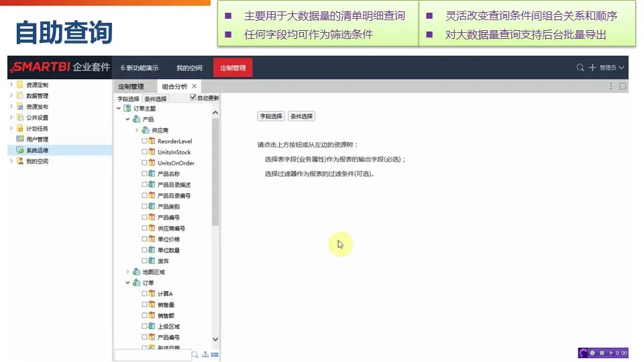Open the 管理员 user dropdown

pos(612,68)
